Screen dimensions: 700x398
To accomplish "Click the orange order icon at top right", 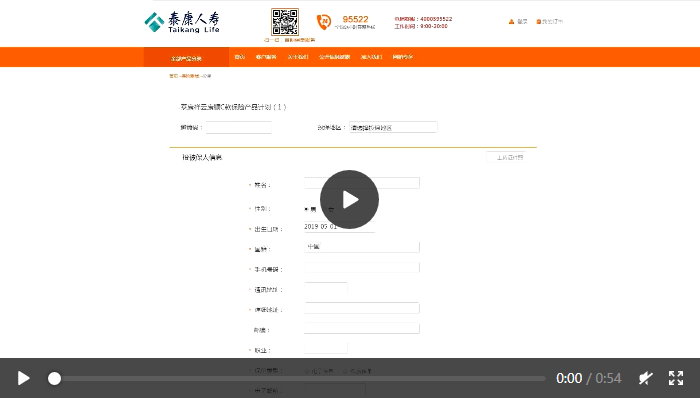I will point(538,21).
